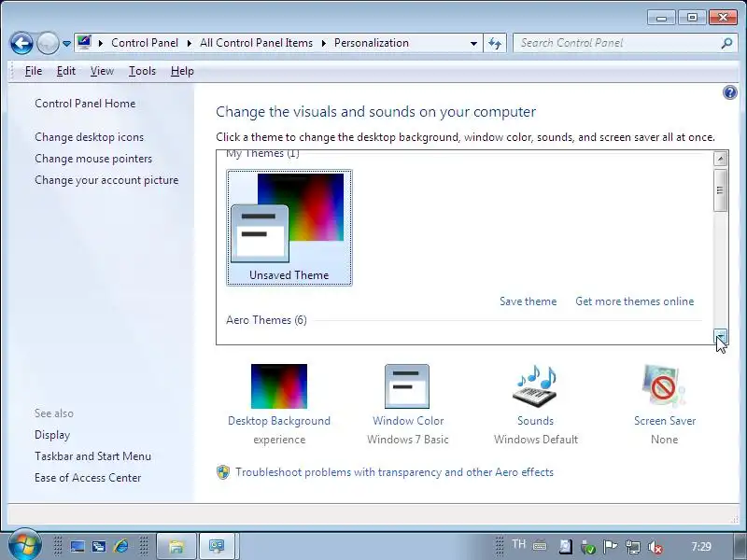Open Change your account picture
This screenshot has height=560, width=747.
(106, 180)
